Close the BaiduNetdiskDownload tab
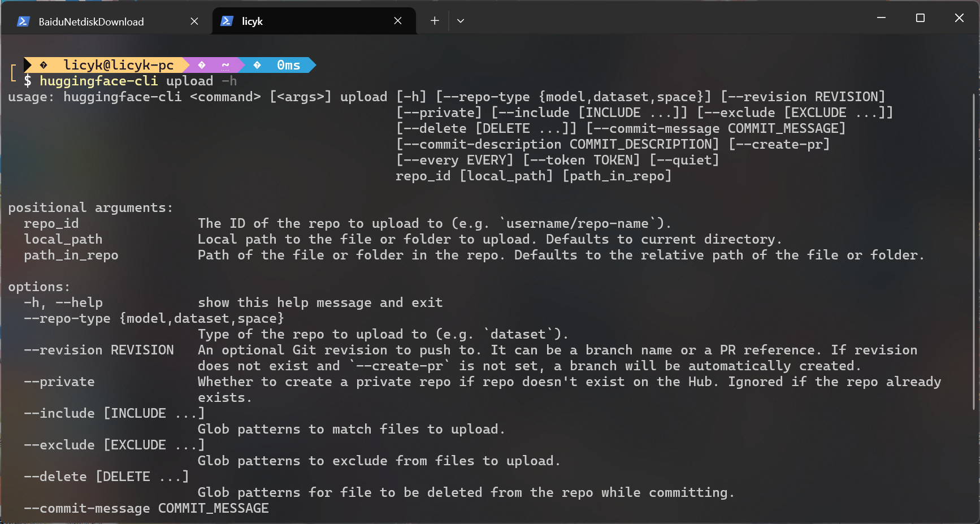The height and width of the screenshot is (524, 980). tap(194, 21)
